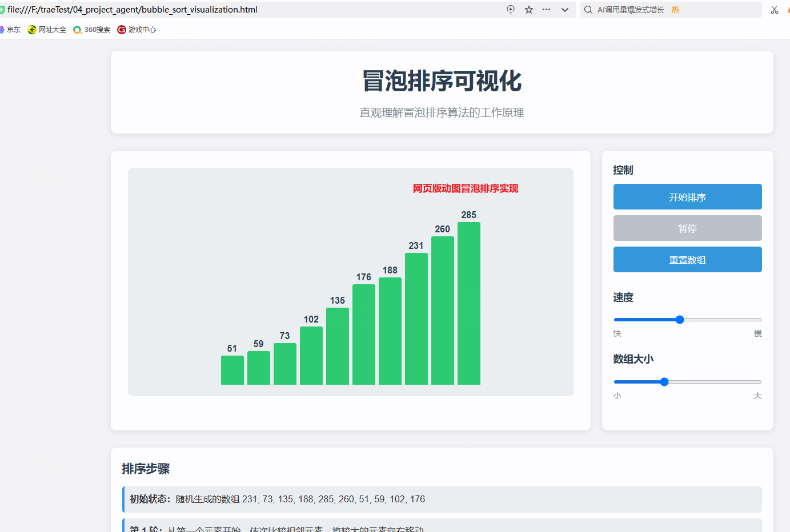Click the bar labeled 59
Image resolution: width=790 pixels, height=532 pixels.
(x=259, y=368)
